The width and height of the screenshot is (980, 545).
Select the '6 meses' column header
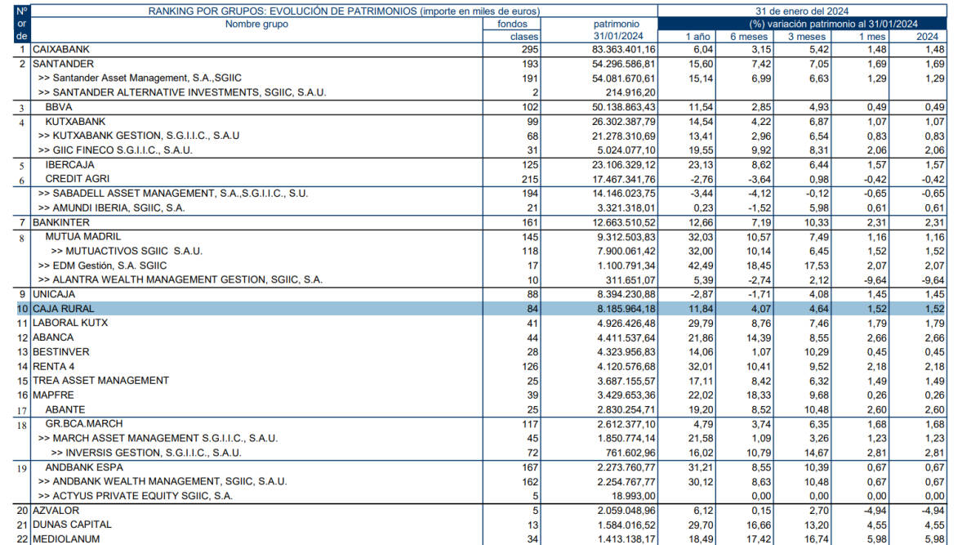[x=750, y=36]
